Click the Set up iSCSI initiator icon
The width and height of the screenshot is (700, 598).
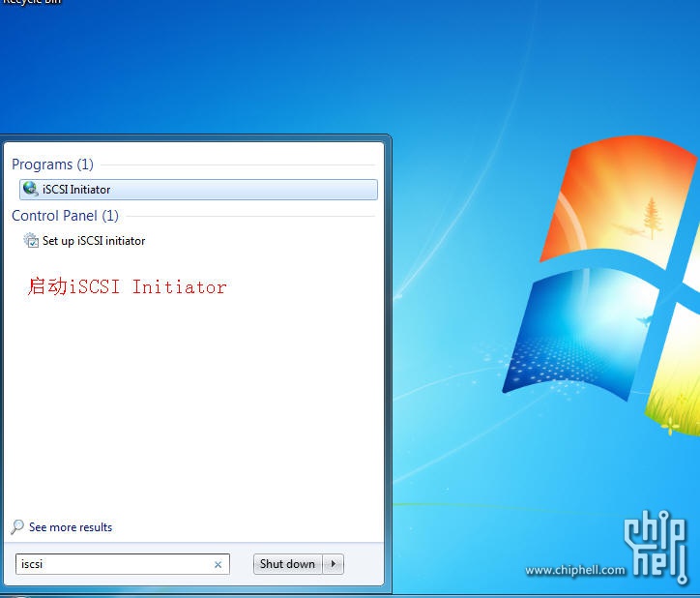(x=31, y=240)
